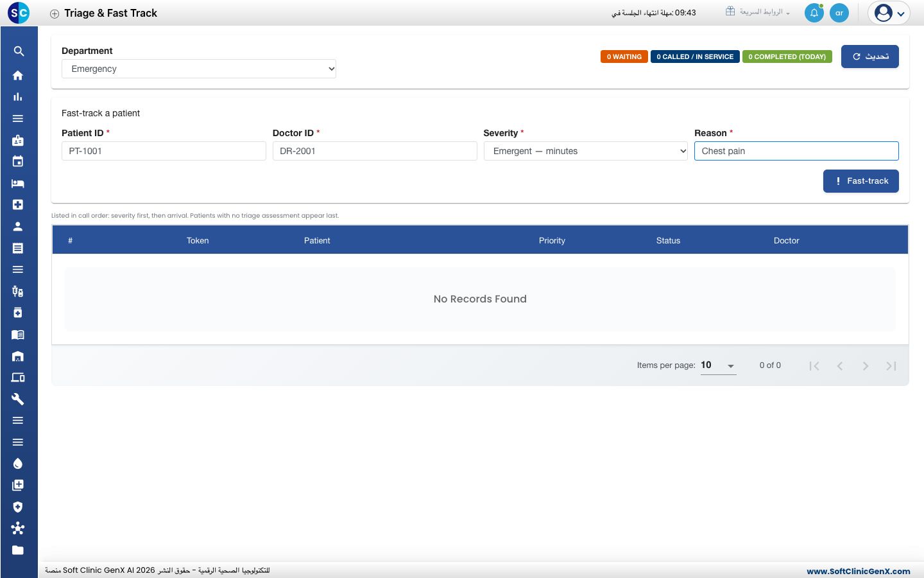This screenshot has width=924, height=578.
Task: Click the Reason field with Chest pain
Action: pyautogui.click(x=796, y=151)
